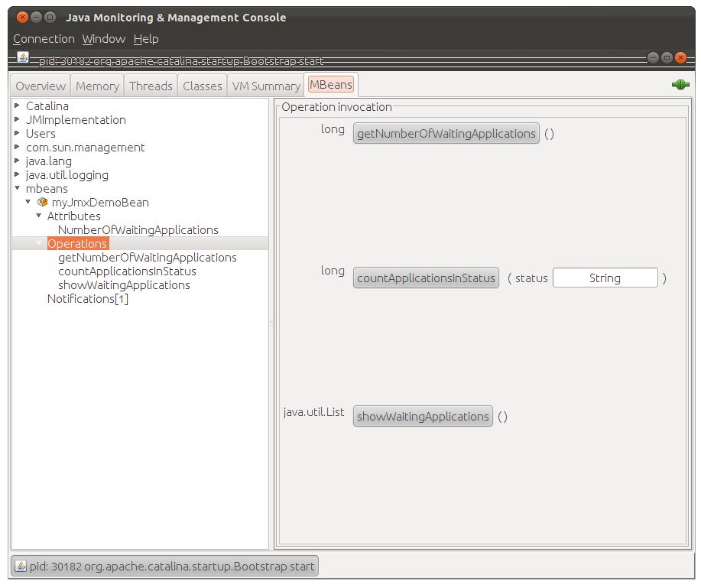Select showWaitingApplications in the tree

coord(124,285)
